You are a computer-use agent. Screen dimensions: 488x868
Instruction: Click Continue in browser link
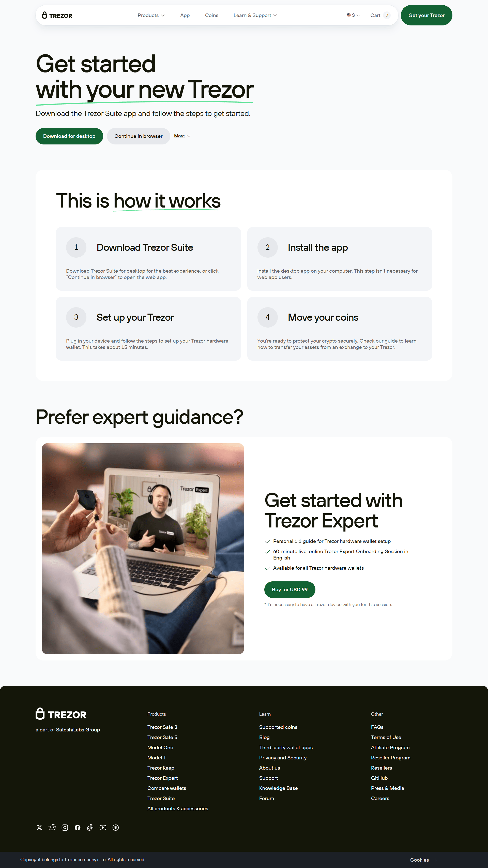[x=138, y=136]
